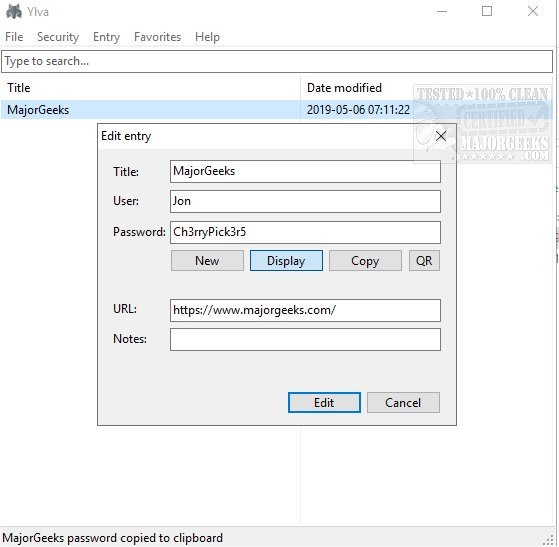
Task: Open the Help menu
Action: click(207, 37)
